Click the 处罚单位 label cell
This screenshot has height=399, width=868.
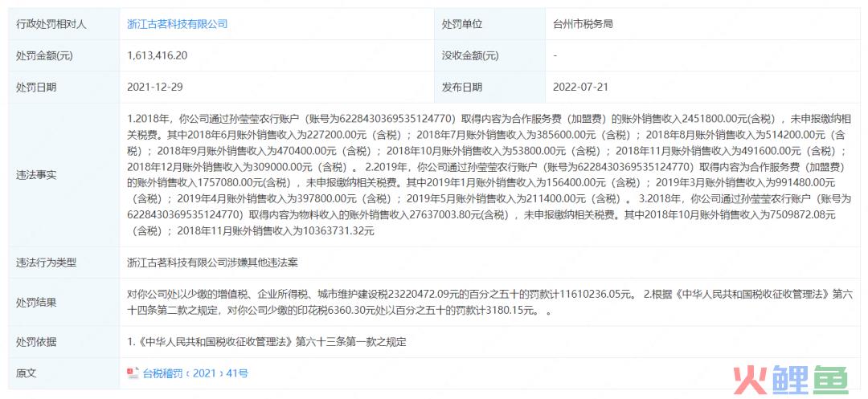(489, 24)
